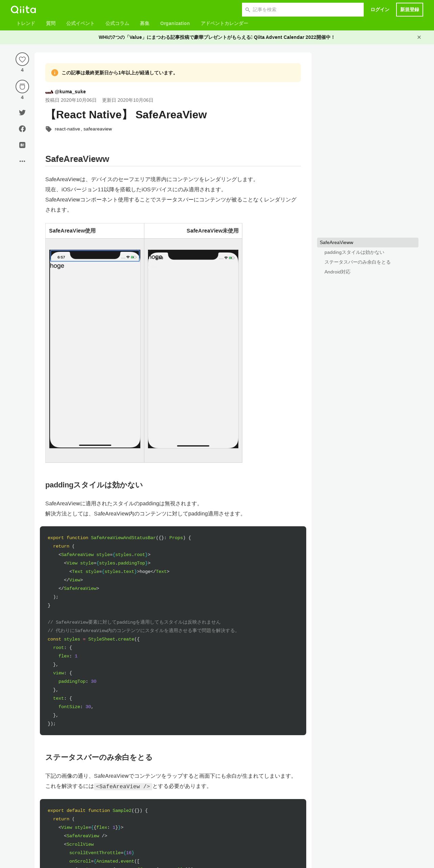Jump to paddingスタイルは効かない in contents
Viewport: 434px width, 868px height.
click(354, 252)
